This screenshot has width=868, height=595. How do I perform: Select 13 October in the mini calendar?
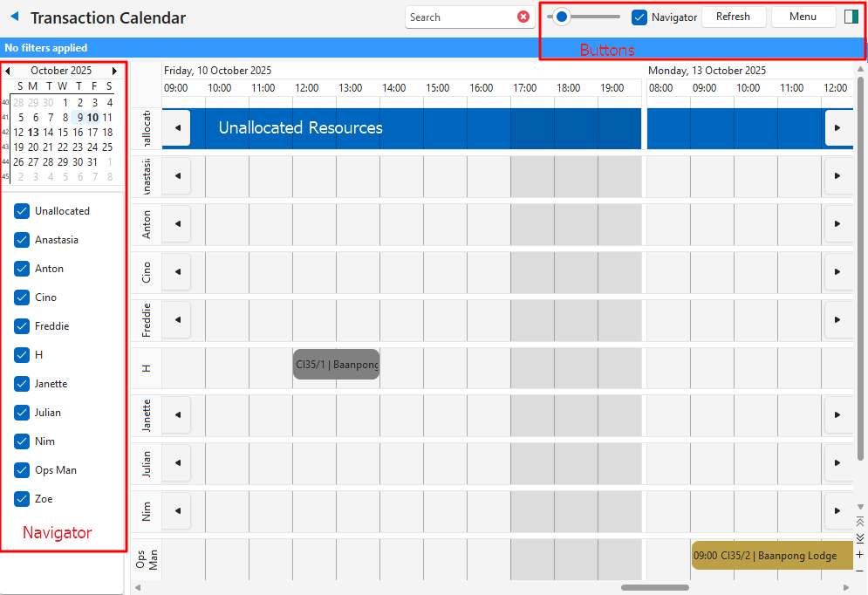click(33, 133)
